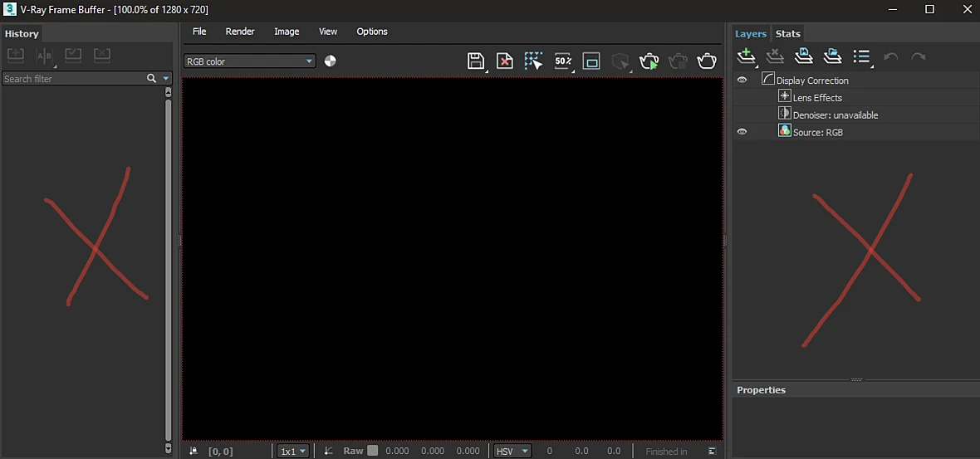Select the Lens Effects layer
This screenshot has height=459, width=980.
[817, 97]
